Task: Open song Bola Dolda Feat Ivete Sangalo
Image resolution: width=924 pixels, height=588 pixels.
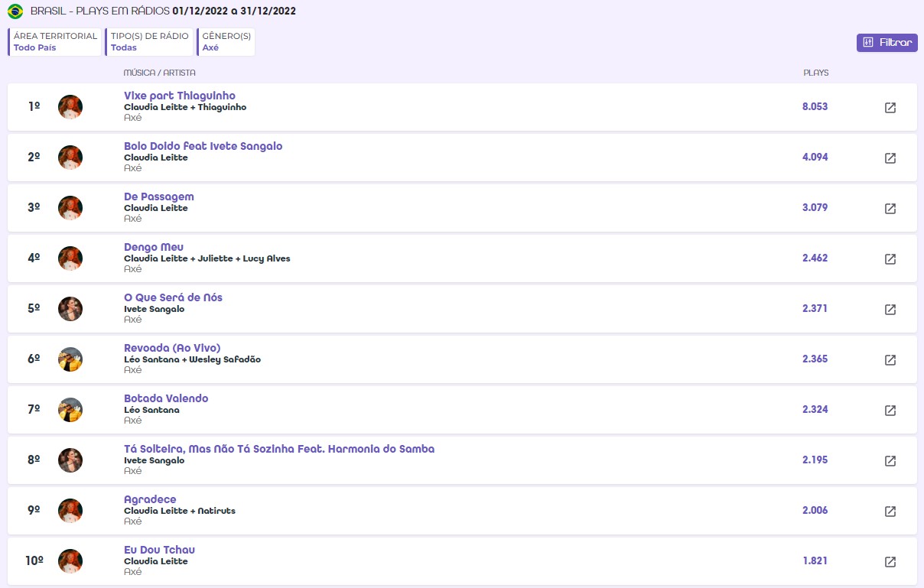Action: (203, 146)
